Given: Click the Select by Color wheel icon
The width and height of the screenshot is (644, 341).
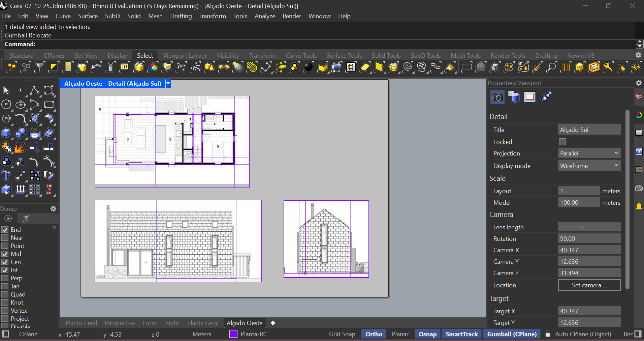Looking at the screenshot, I should pos(153,67).
